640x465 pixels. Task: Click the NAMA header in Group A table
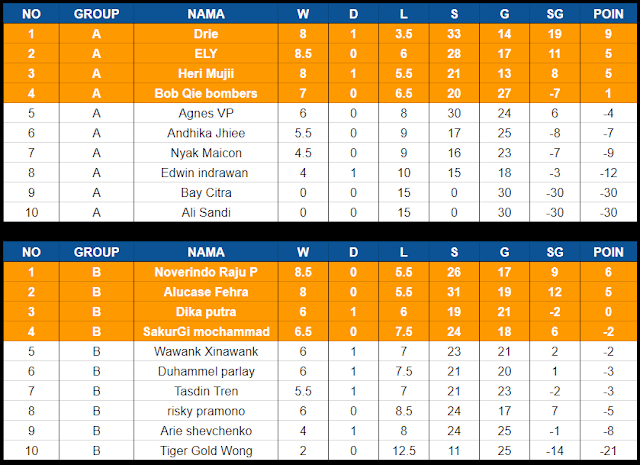click(x=206, y=13)
